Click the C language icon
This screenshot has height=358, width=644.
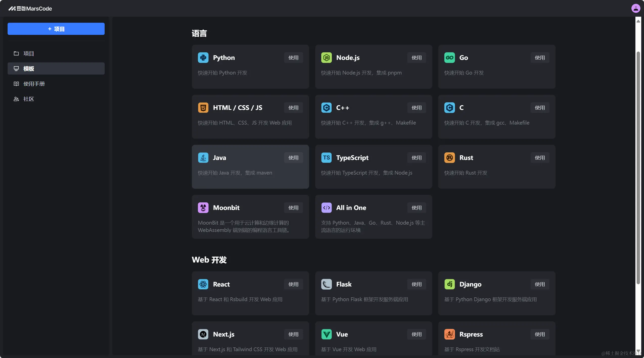(x=449, y=108)
